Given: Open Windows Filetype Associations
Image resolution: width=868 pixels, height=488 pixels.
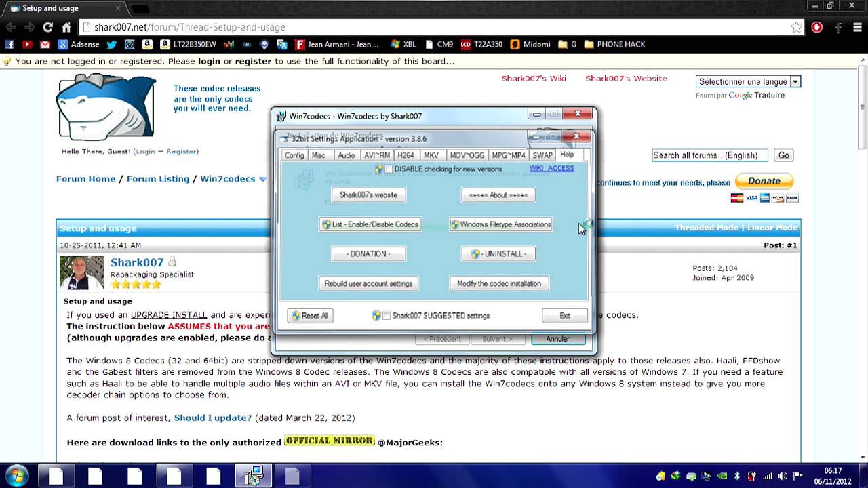Looking at the screenshot, I should pyautogui.click(x=500, y=224).
